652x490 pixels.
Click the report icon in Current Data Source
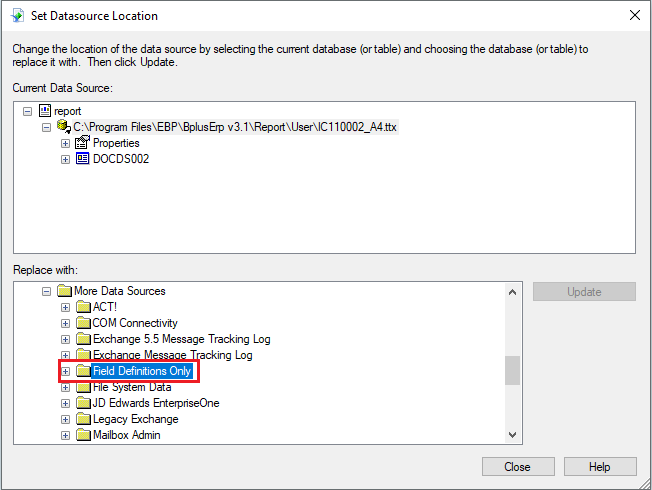point(44,111)
